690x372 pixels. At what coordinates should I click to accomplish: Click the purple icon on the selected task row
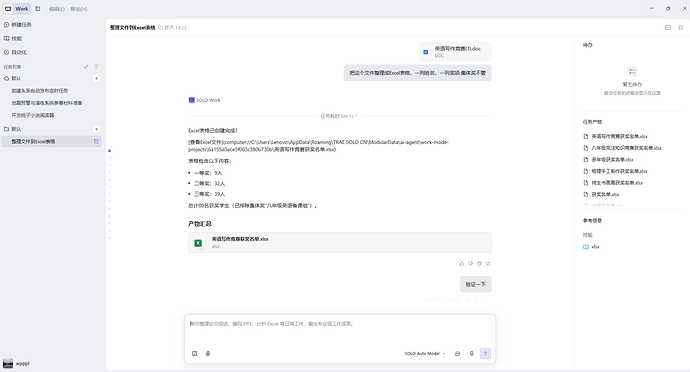coord(96,141)
